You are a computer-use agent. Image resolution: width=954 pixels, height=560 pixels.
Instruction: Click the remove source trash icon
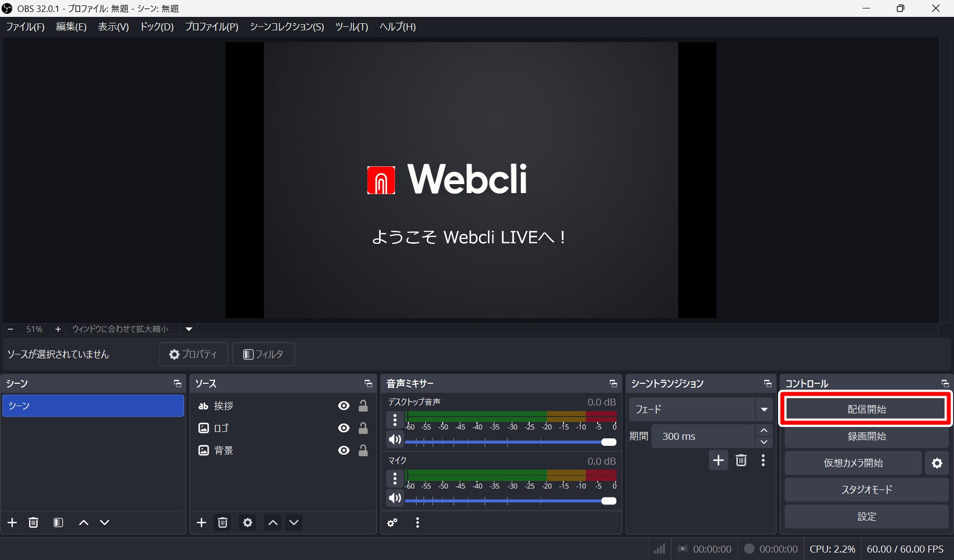point(223,522)
